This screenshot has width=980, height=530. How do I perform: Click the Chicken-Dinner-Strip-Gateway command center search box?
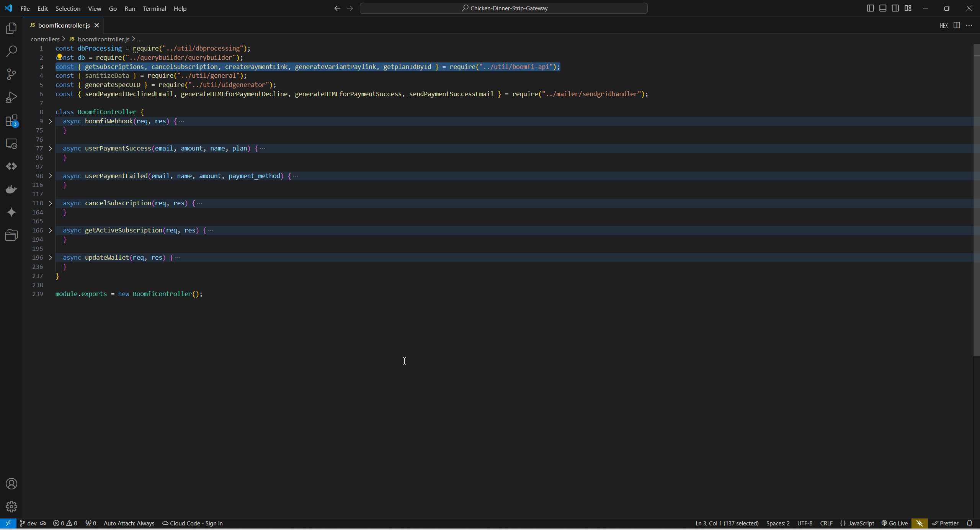pos(503,8)
